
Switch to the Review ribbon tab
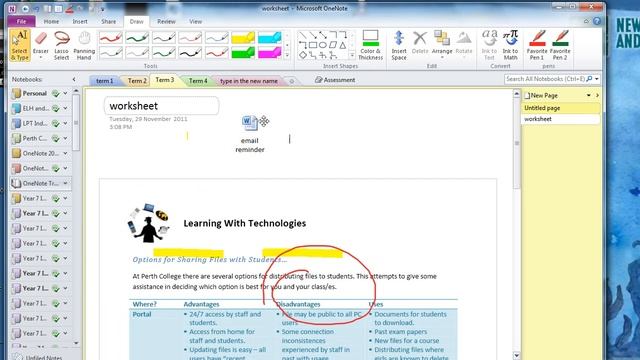(x=166, y=21)
